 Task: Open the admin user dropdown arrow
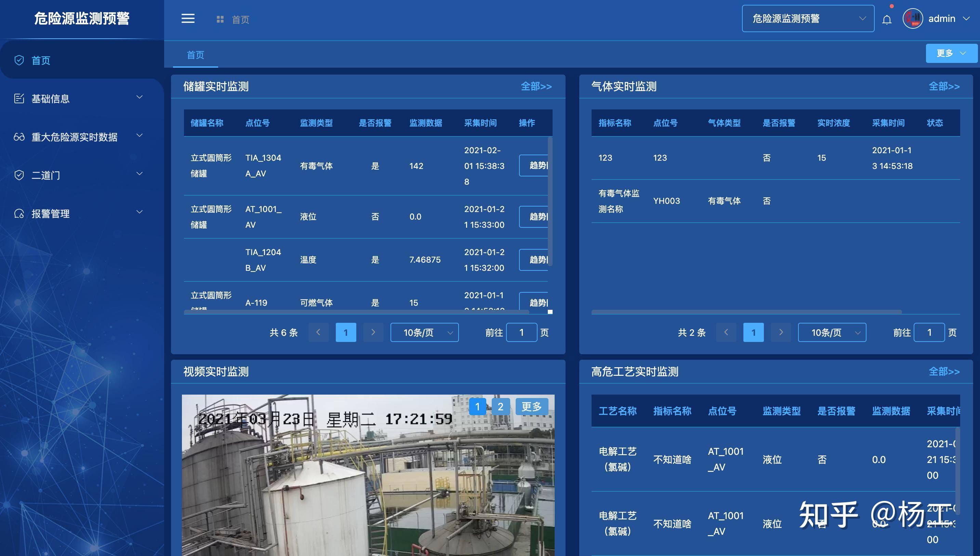coord(966,18)
